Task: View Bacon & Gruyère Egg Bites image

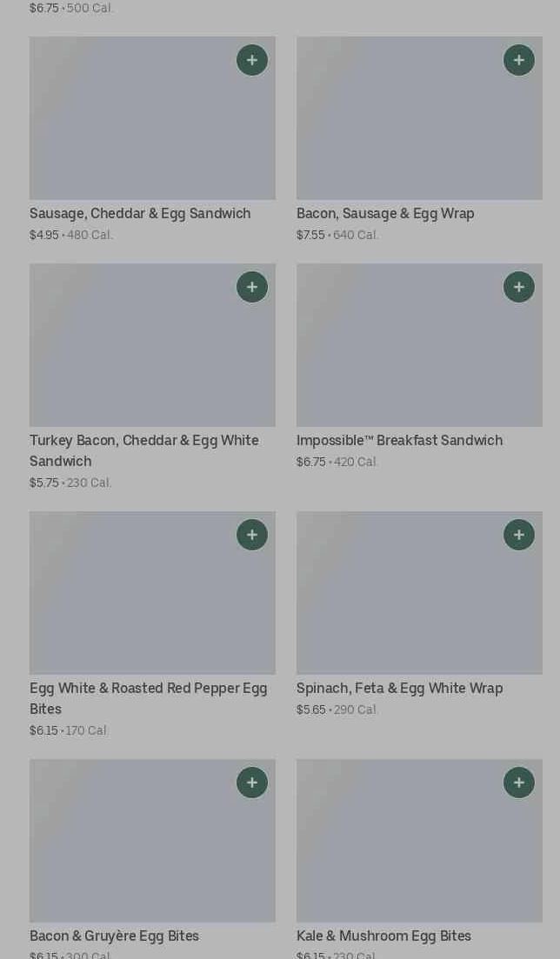Action: 152,841
